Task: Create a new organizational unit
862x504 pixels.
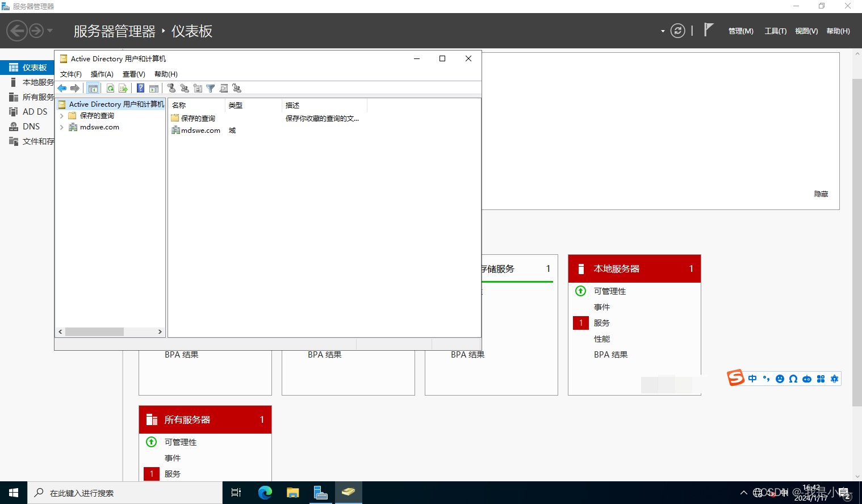Action: tap(197, 88)
